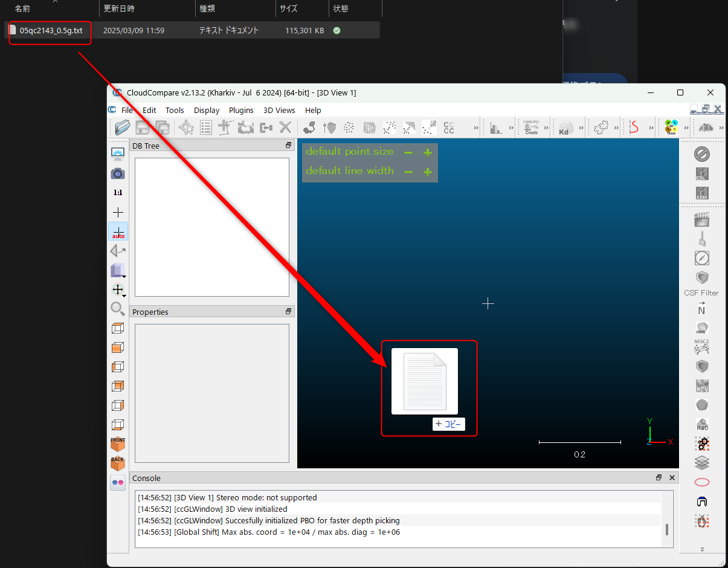Toggle auto pivot rotation center button

point(118,231)
